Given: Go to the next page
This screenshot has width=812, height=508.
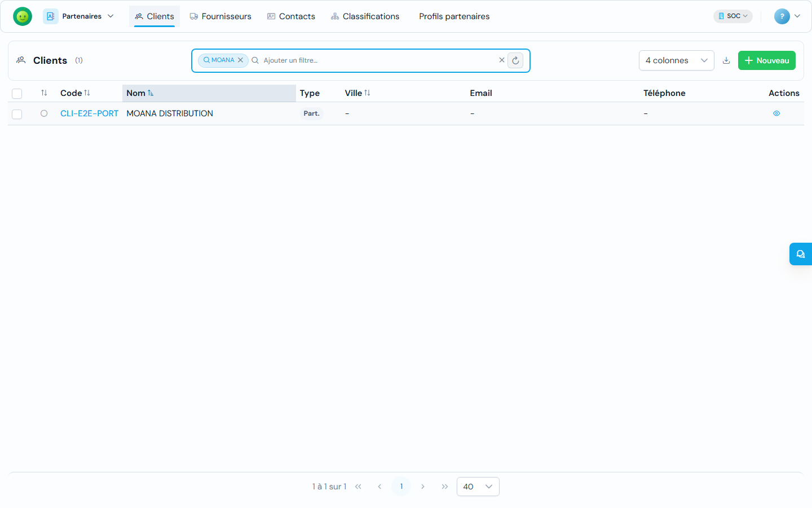Looking at the screenshot, I should [423, 487].
